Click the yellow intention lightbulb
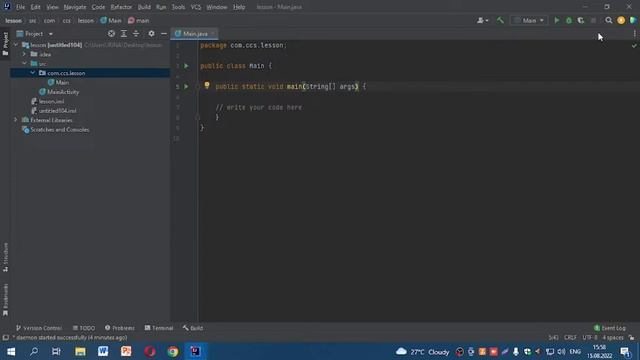Viewport: 640px width, 360px height. click(x=207, y=85)
